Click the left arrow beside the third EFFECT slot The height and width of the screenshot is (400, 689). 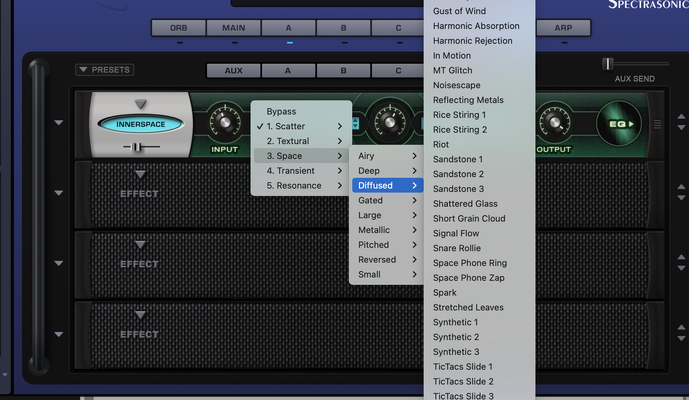(x=58, y=263)
